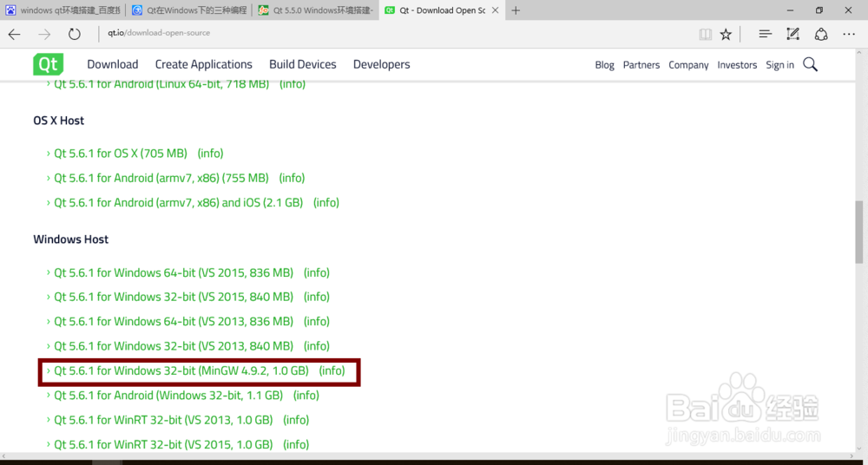Open info for Android Windows 32-bit package

pos(306,396)
